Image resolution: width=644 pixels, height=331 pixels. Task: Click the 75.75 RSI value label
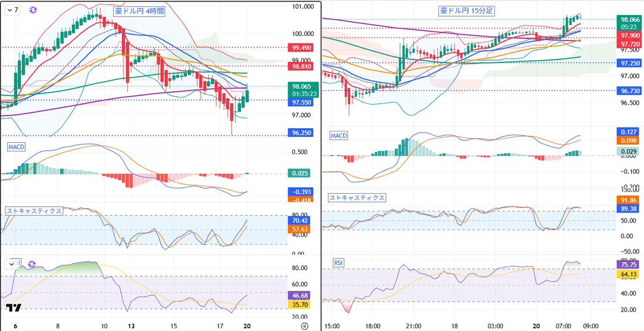point(628,264)
